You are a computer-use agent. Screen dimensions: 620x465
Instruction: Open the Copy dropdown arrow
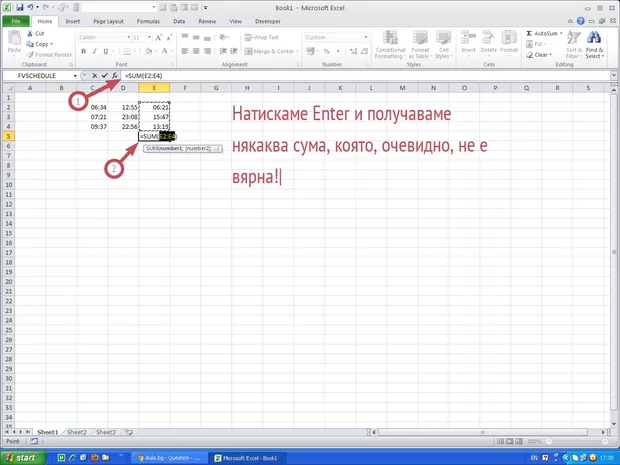tap(52, 44)
